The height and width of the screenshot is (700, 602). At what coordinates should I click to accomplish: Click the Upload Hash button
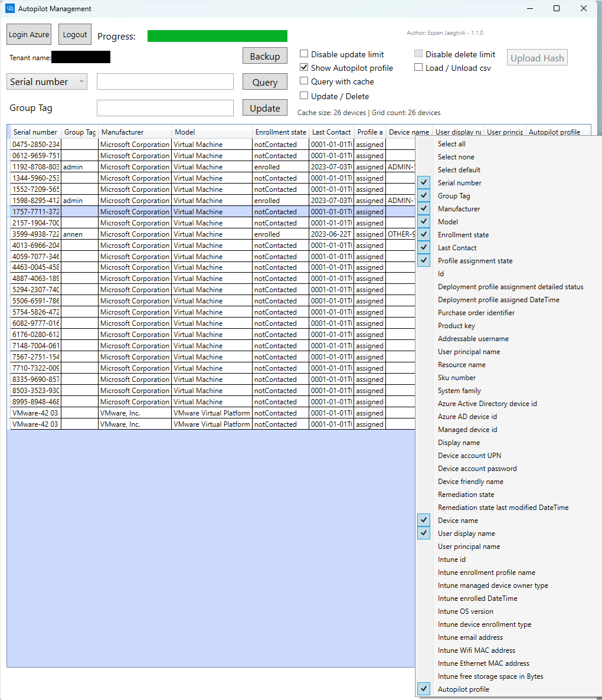point(537,58)
